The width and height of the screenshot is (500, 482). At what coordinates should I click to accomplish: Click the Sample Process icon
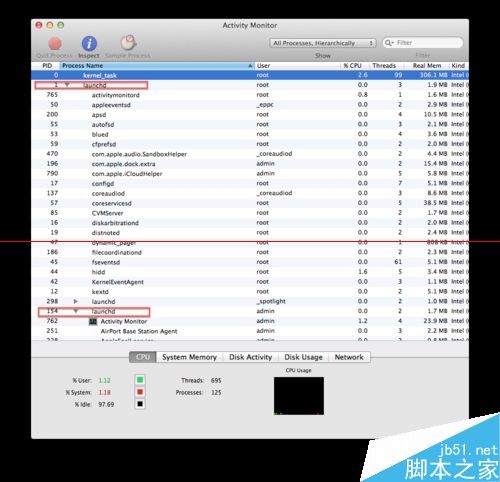tap(128, 43)
